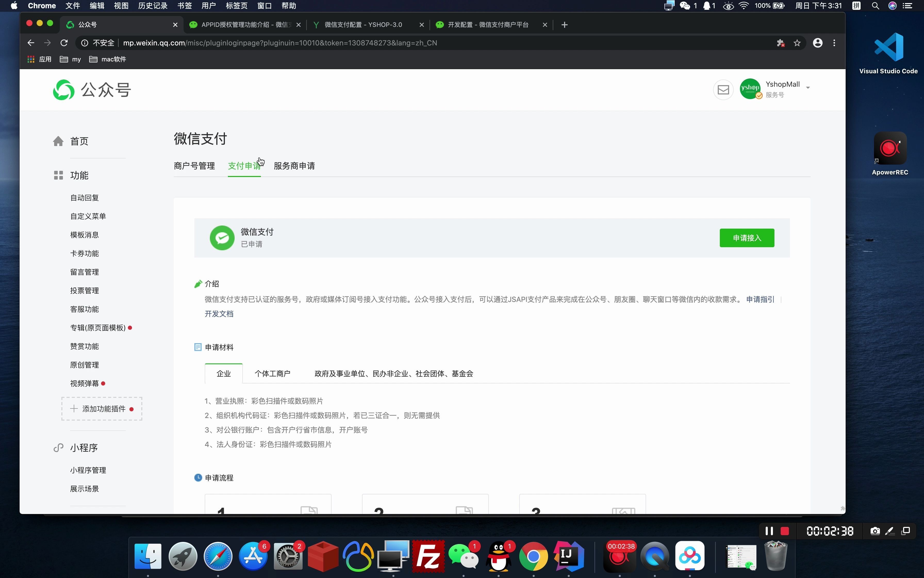Open Spotlight search in menu bar
The height and width of the screenshot is (578, 924).
[x=875, y=6]
